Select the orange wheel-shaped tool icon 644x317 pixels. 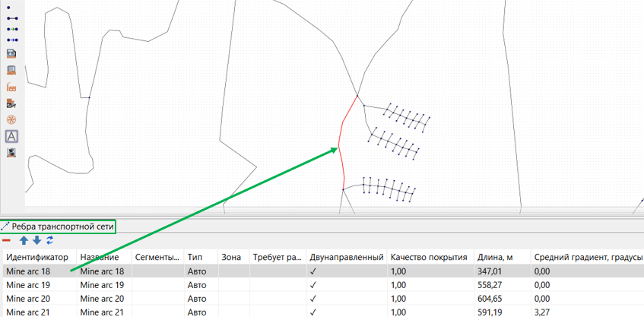[11, 119]
